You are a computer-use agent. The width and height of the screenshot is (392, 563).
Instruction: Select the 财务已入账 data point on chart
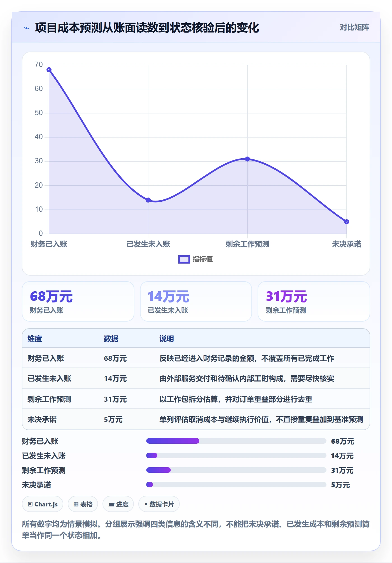(x=49, y=70)
